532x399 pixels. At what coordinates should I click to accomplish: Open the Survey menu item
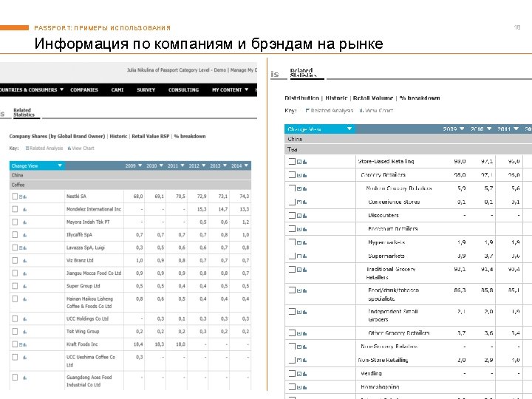[x=146, y=90]
